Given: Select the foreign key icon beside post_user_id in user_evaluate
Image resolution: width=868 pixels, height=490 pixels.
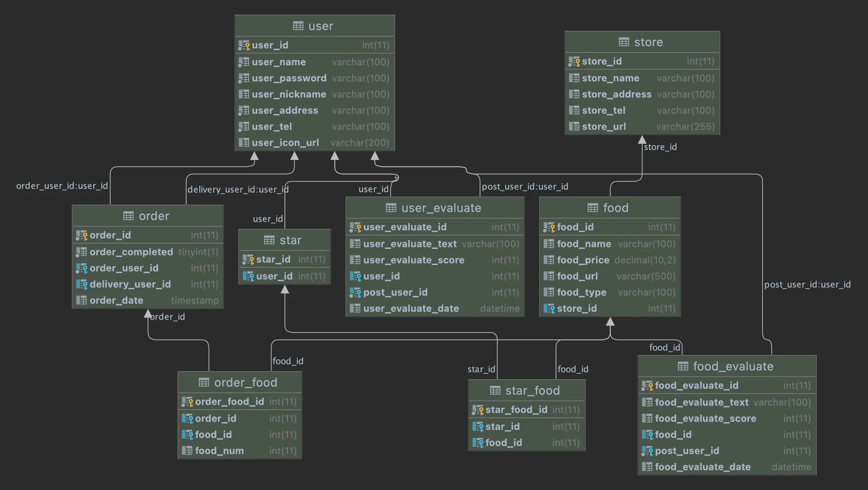Looking at the screenshot, I should tap(355, 293).
